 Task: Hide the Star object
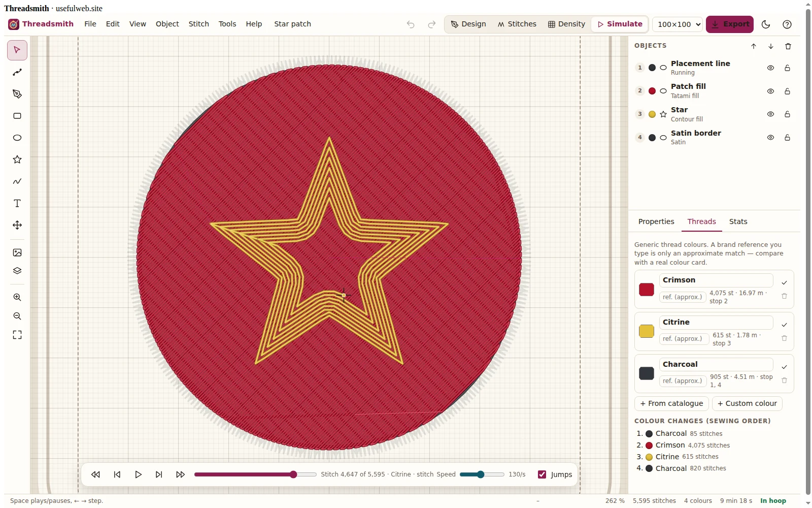(x=770, y=114)
